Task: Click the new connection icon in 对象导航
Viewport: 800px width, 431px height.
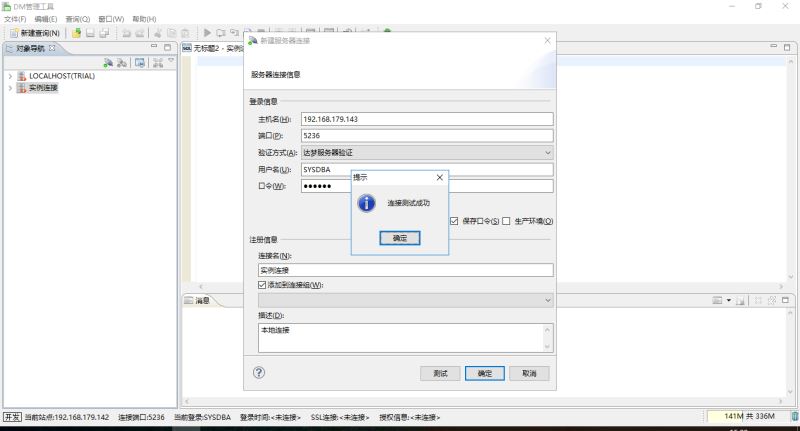Action: click(108, 63)
